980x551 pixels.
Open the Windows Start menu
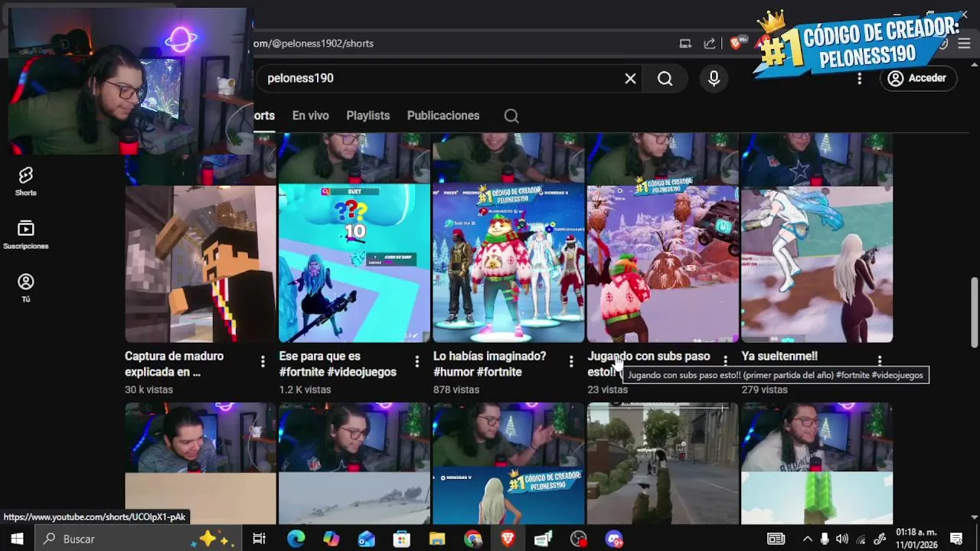17,539
